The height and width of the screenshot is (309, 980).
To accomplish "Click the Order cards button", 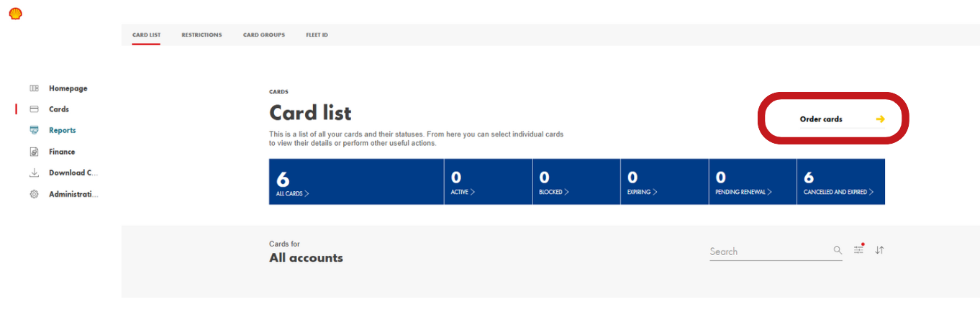I will [841, 119].
